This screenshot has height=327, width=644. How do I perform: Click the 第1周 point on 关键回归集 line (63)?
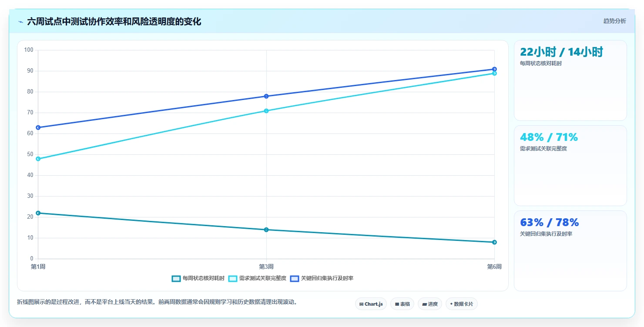pyautogui.click(x=38, y=127)
